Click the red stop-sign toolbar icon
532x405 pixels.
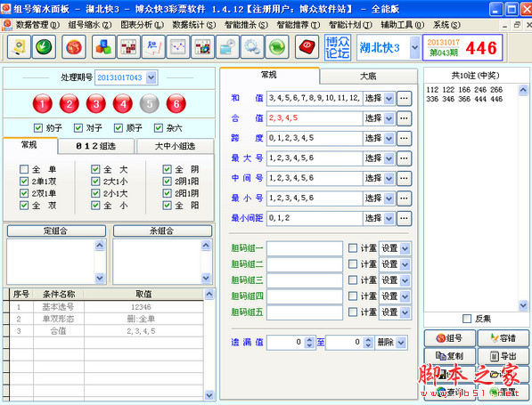307,47
